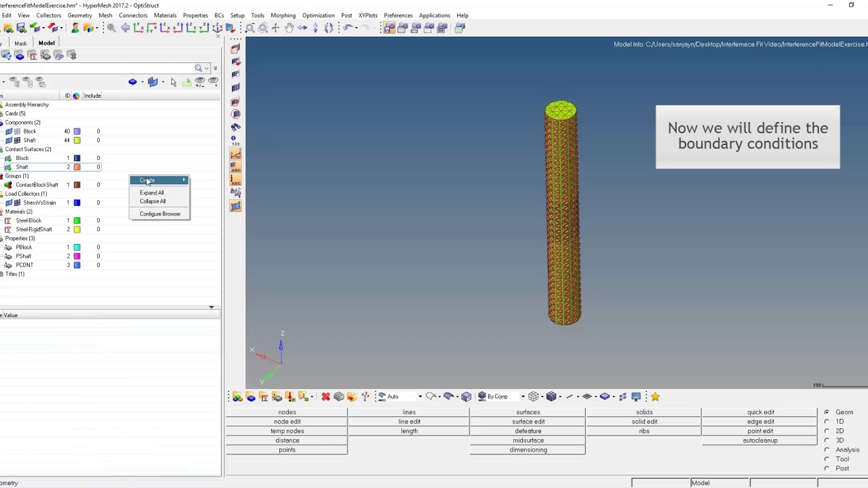Screen dimensions: 868x488
Task: Open the solid edit panel
Action: click(x=644, y=422)
